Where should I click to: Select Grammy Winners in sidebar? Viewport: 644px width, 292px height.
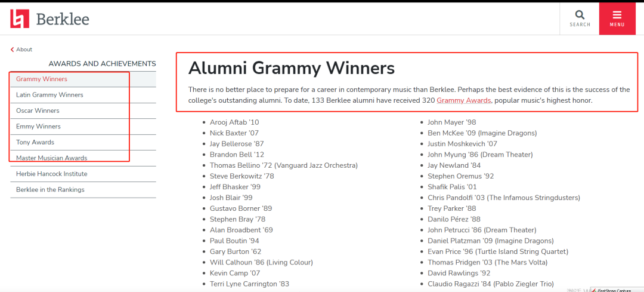coord(42,79)
